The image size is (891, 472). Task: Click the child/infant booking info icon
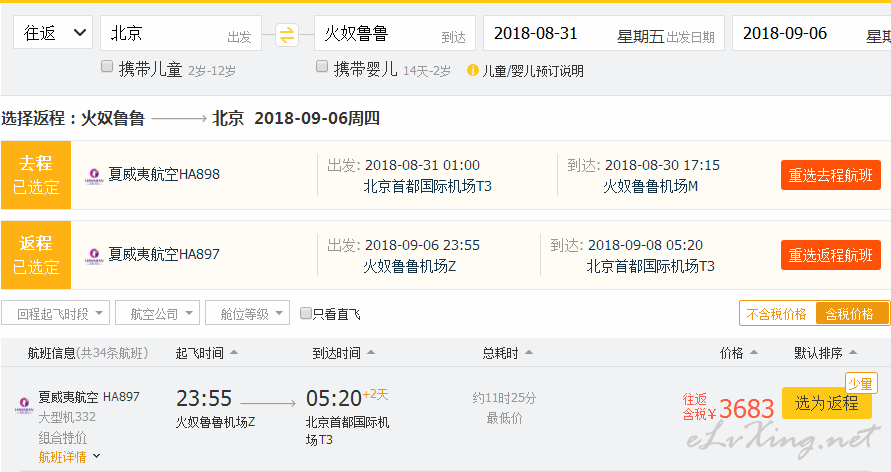pyautogui.click(x=472, y=70)
